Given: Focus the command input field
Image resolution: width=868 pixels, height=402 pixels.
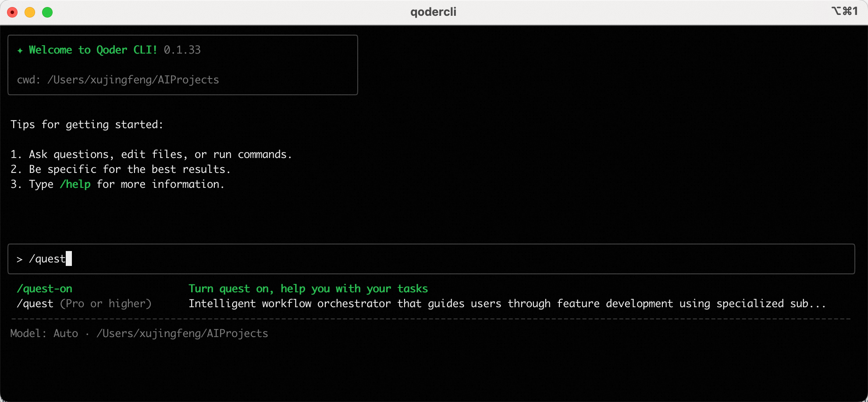Looking at the screenshot, I should (438, 259).
